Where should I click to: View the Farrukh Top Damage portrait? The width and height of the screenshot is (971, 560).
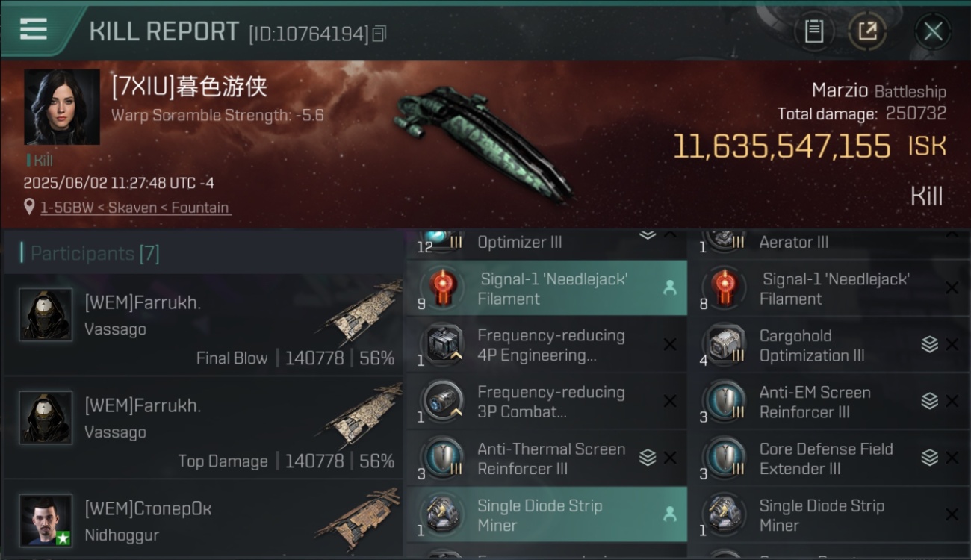(x=46, y=417)
